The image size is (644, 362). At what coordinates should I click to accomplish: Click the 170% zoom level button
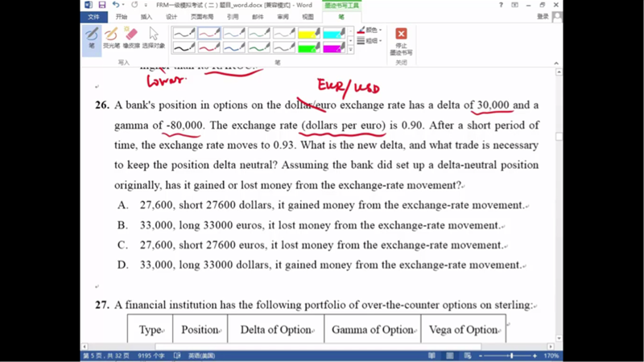click(x=551, y=356)
